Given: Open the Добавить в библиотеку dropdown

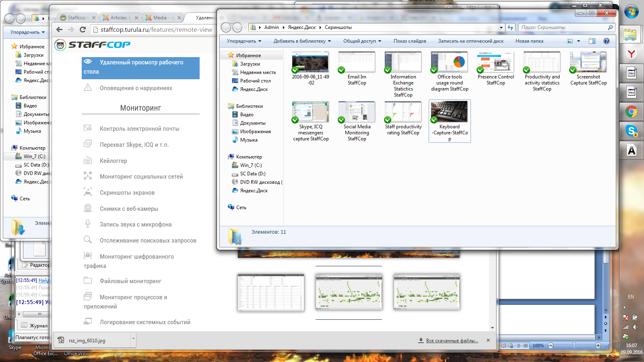Looking at the screenshot, I should [x=302, y=41].
